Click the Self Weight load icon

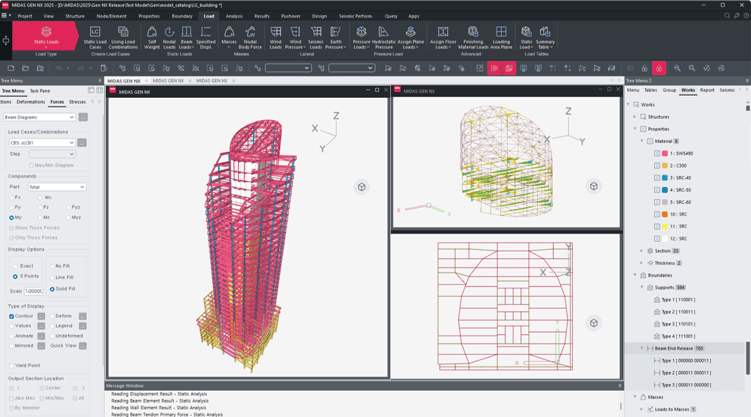pos(151,37)
